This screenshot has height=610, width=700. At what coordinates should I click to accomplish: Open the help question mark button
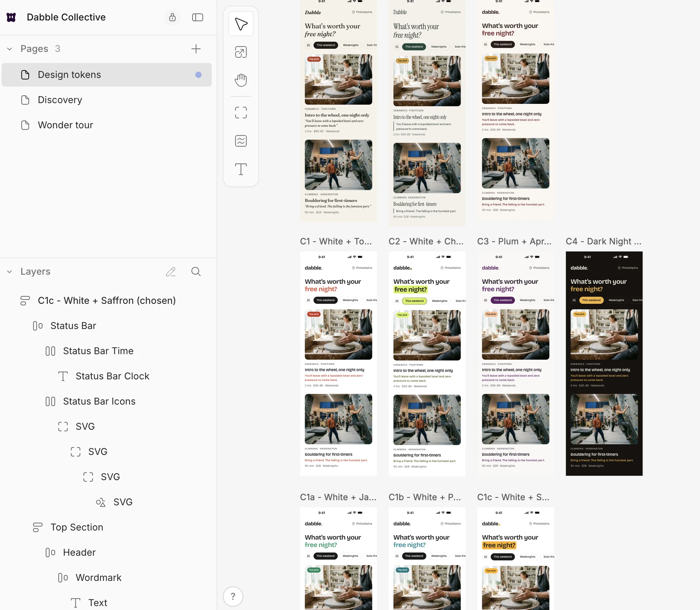[233, 597]
